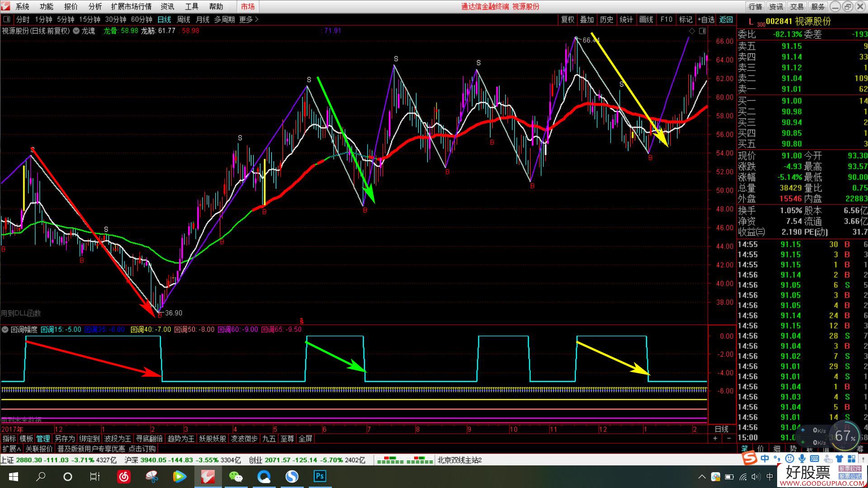The height and width of the screenshot is (488, 868).
Task: Expand the 更多 periods dropdown
Action: tap(249, 19)
